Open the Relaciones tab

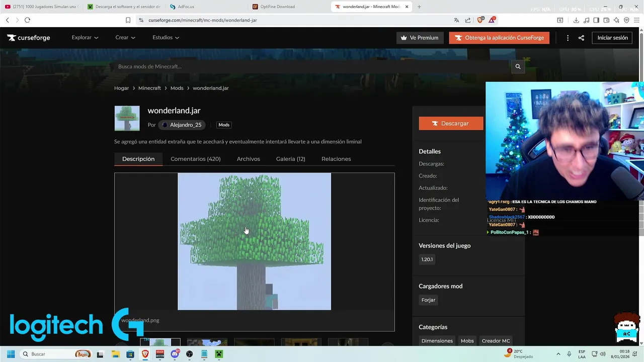click(336, 159)
